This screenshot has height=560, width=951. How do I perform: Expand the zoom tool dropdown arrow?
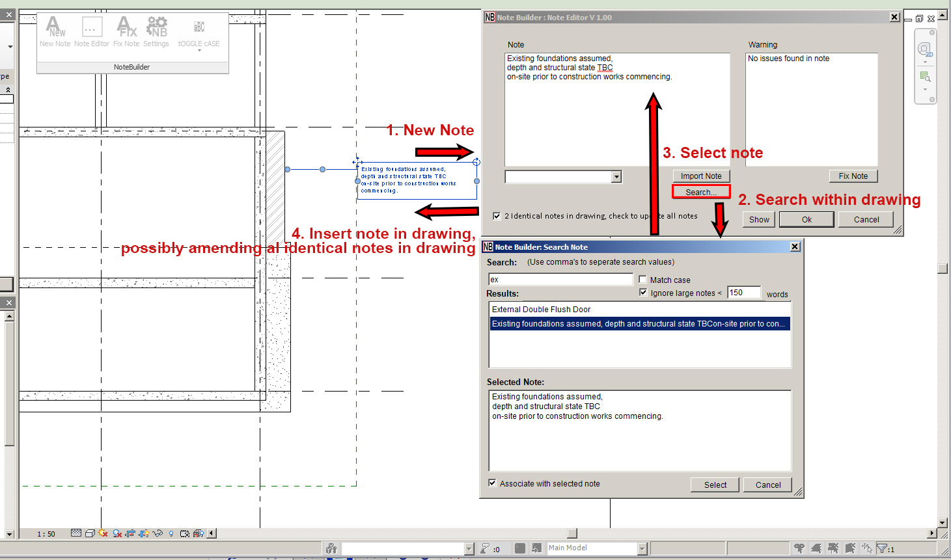[925, 90]
